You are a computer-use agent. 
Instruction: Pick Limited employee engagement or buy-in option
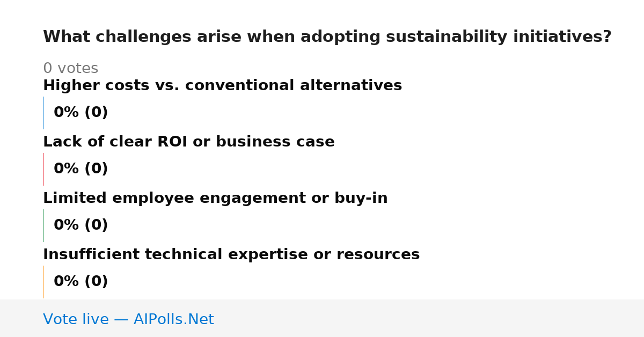215,198
